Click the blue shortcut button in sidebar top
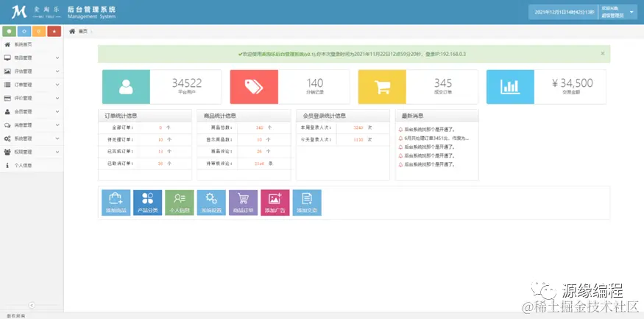The height and width of the screenshot is (319, 644). pyautogui.click(x=24, y=31)
